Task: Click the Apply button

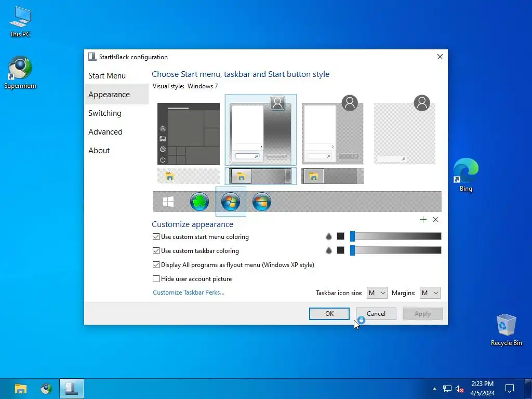Action: coord(422,313)
